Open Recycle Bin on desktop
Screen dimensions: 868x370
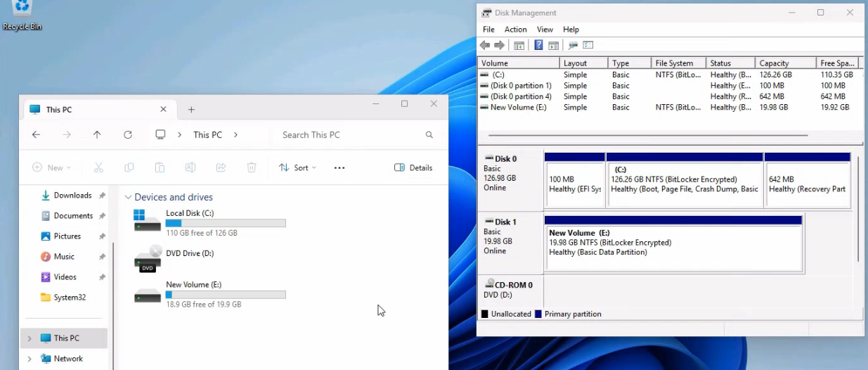22,15
